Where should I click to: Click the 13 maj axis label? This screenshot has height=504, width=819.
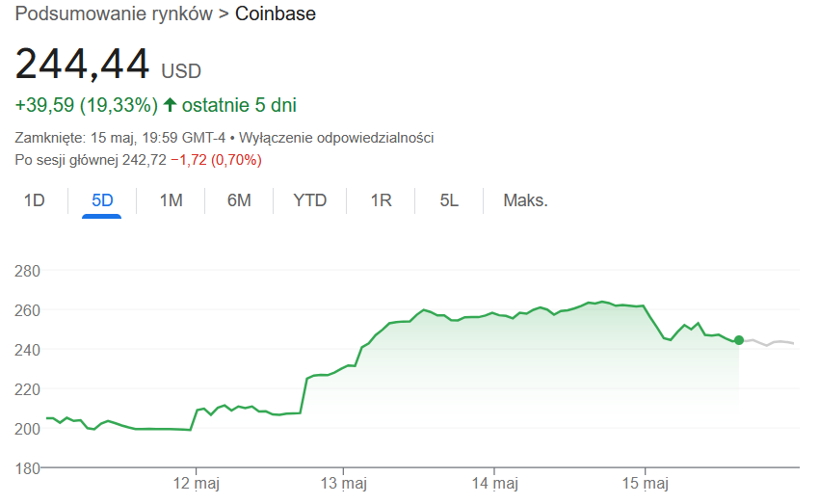[x=345, y=482]
